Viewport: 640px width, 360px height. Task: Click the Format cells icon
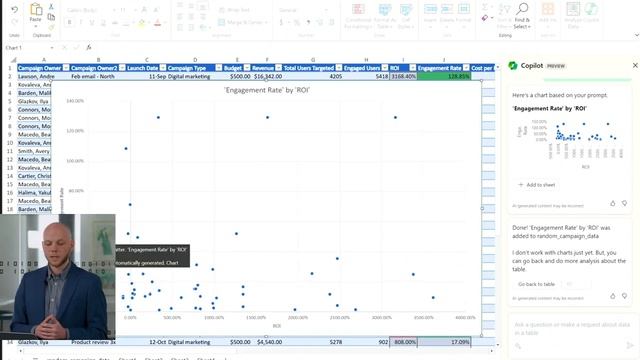(464, 9)
